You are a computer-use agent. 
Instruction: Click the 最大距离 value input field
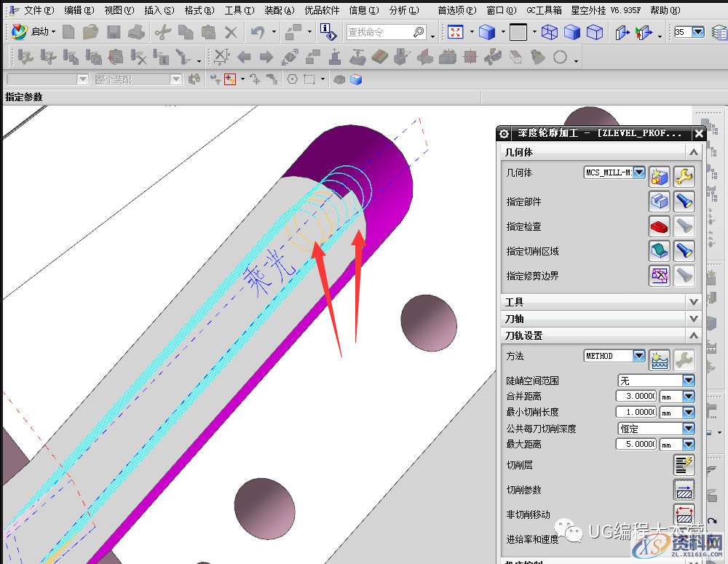tap(636, 444)
